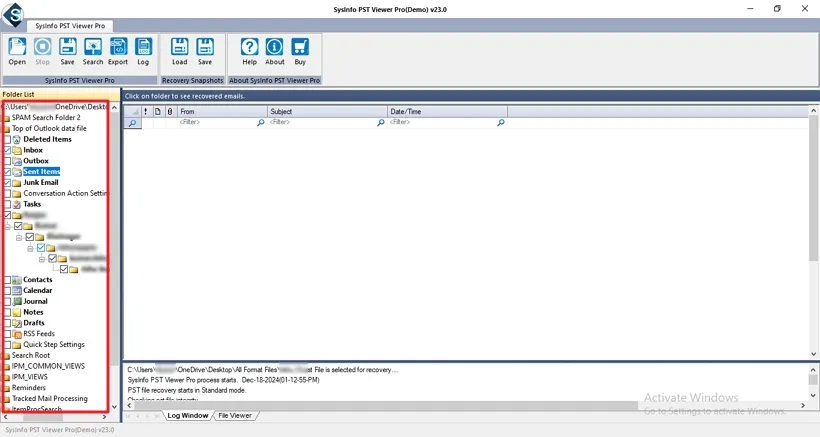The image size is (820, 437).
Task: Select the SPAM Search Folder 2 item
Action: (46, 118)
